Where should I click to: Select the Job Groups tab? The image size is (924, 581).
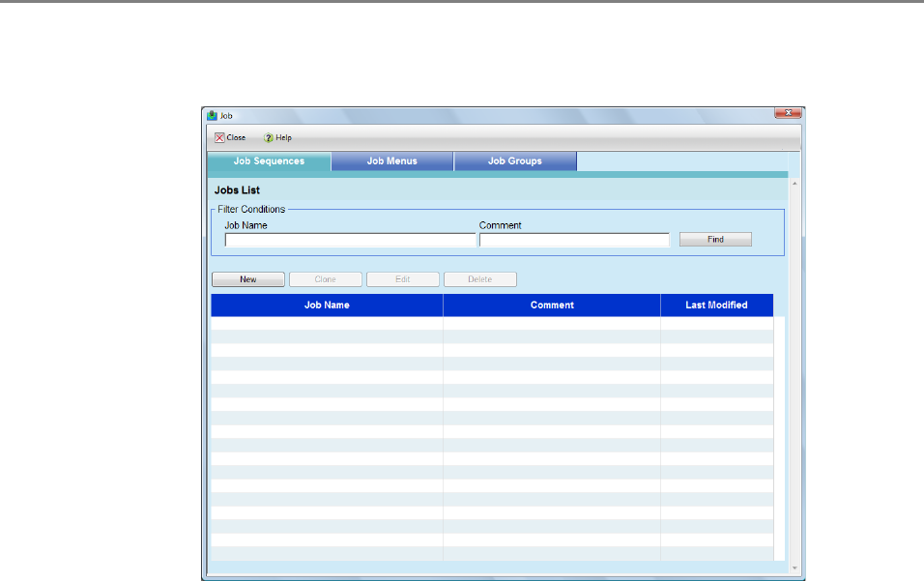click(x=515, y=161)
